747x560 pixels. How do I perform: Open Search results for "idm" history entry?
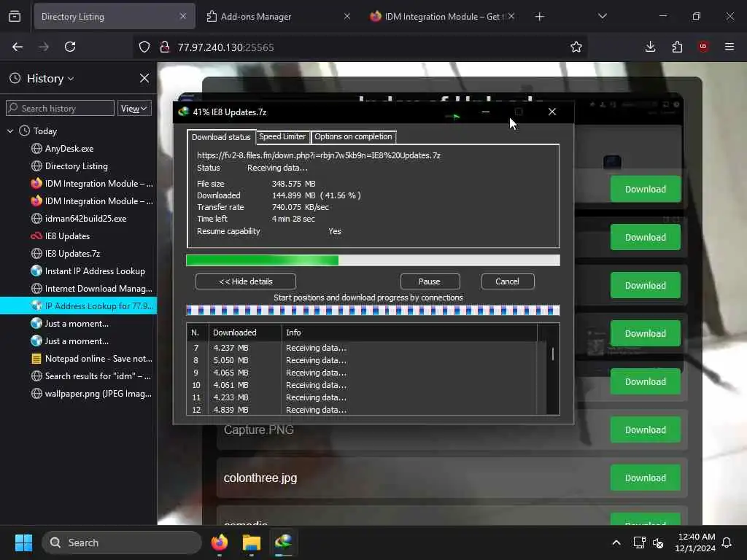click(79, 376)
